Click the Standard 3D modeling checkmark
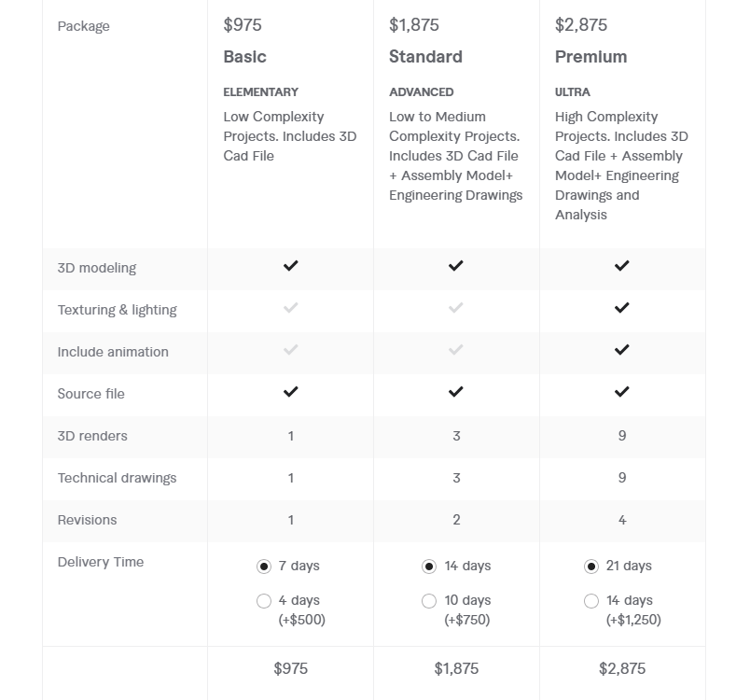This screenshot has height=700, width=750. pyautogui.click(x=456, y=266)
